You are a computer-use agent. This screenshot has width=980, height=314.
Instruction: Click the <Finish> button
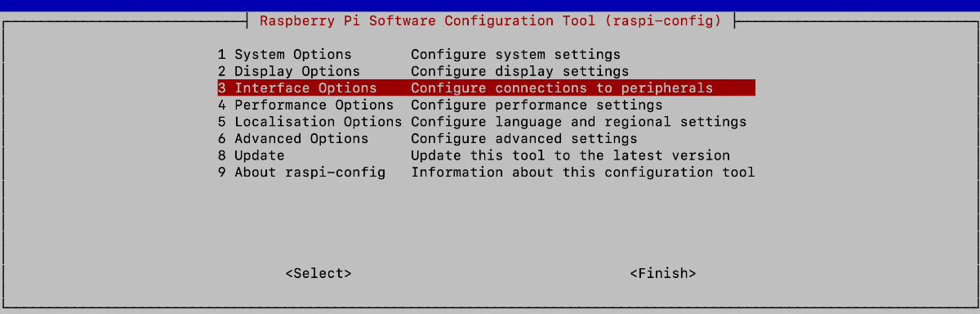(663, 273)
